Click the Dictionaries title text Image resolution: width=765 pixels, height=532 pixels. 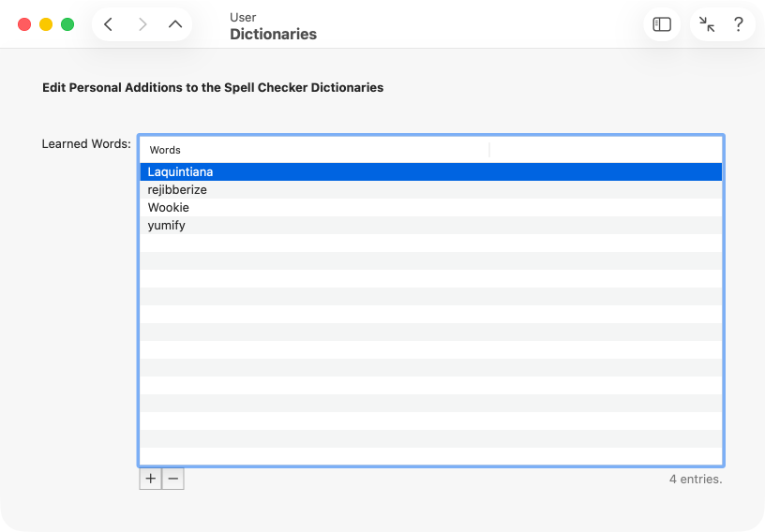point(273,35)
